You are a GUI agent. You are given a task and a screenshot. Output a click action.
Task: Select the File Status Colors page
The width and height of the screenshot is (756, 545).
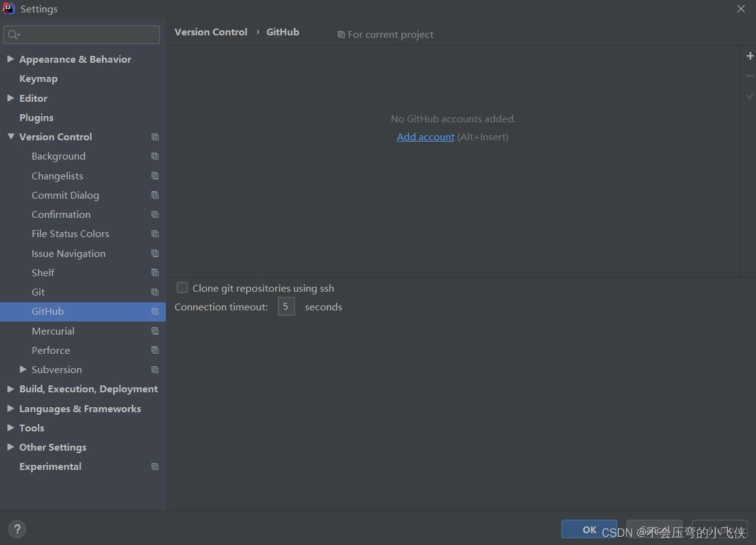coord(70,234)
